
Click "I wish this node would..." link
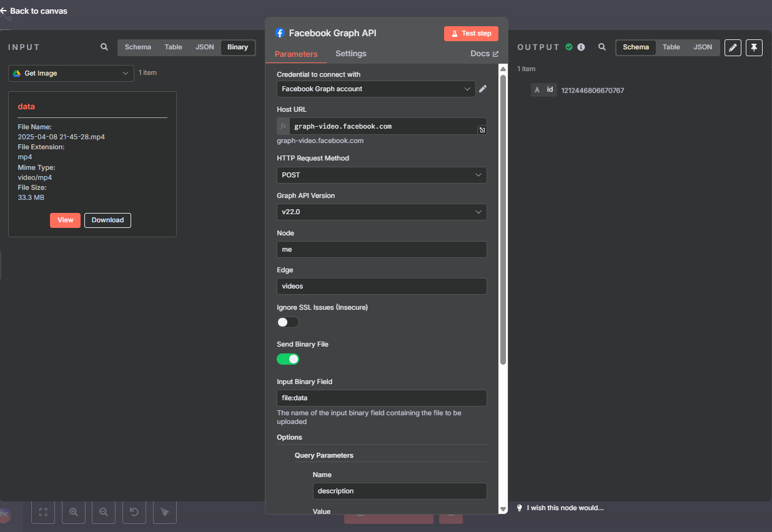click(565, 508)
